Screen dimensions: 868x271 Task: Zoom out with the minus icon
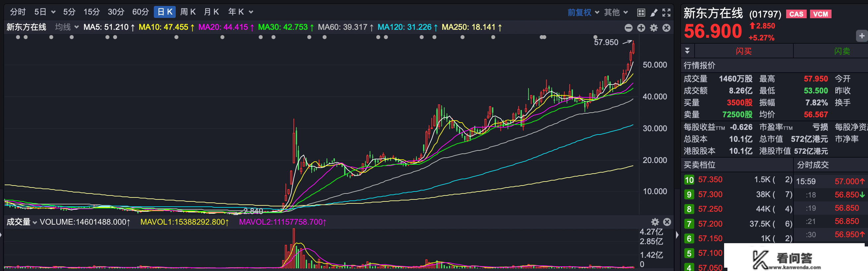point(628,28)
